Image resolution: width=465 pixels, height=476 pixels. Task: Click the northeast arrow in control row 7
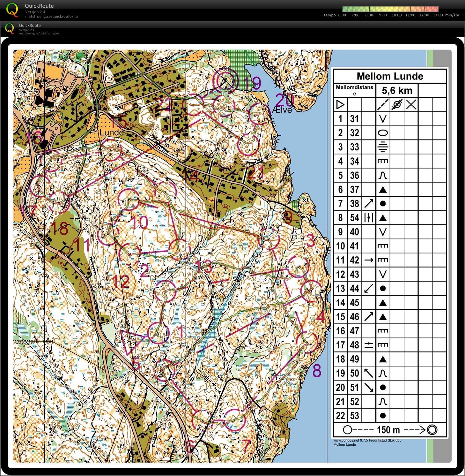coord(369,203)
